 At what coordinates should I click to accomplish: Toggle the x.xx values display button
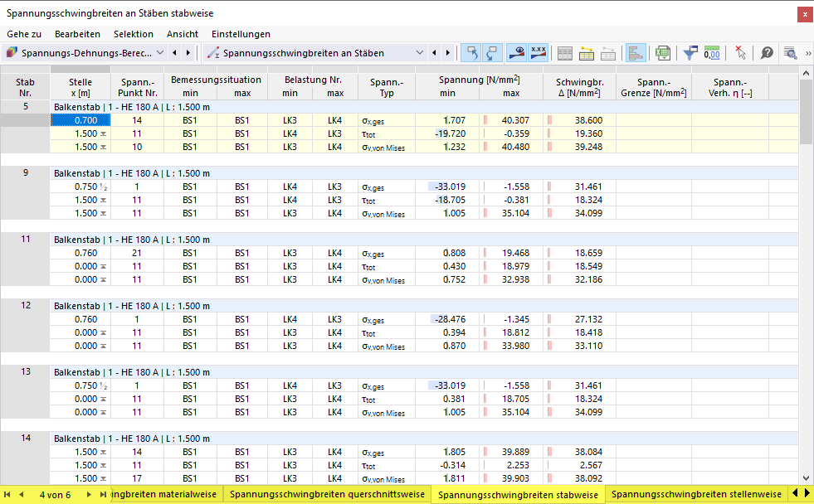click(538, 53)
